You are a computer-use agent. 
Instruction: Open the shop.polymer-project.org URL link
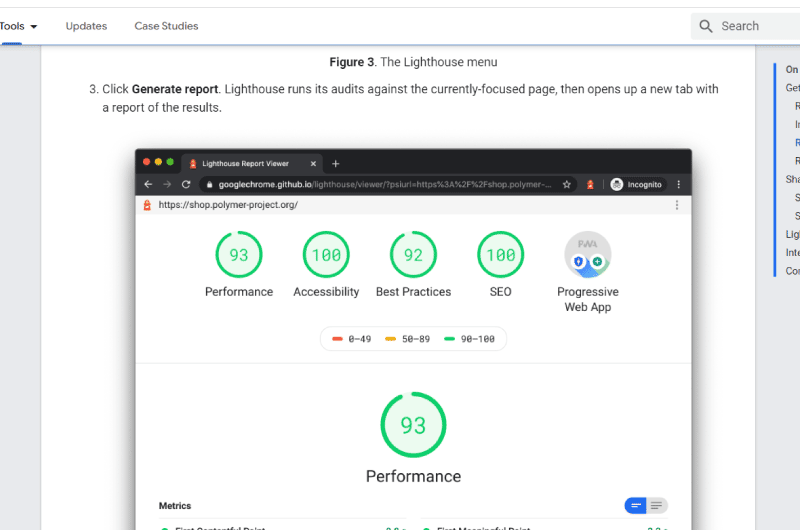click(x=228, y=205)
